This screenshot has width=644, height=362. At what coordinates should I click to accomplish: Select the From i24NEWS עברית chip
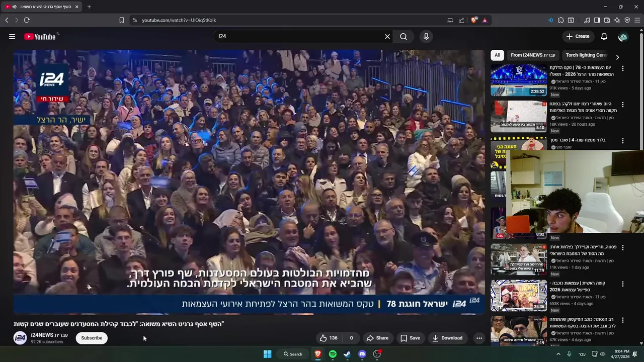pyautogui.click(x=533, y=55)
